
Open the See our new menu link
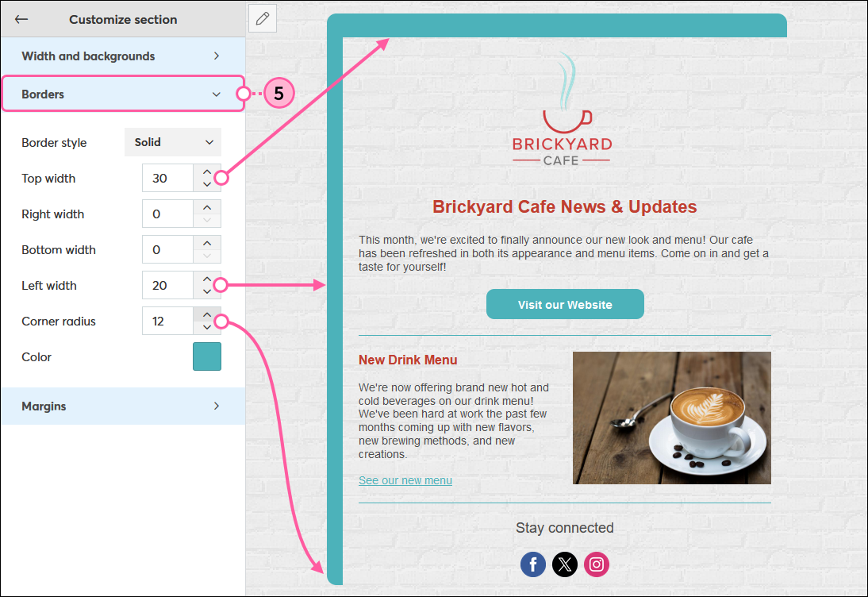coord(405,480)
